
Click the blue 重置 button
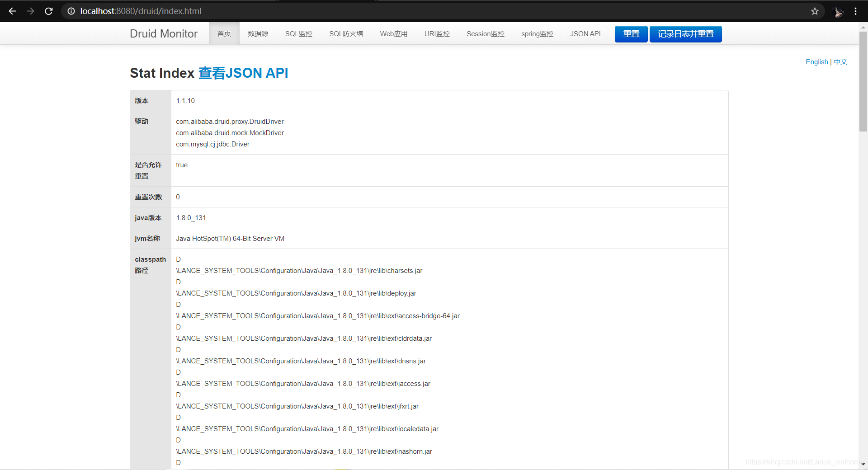point(631,34)
